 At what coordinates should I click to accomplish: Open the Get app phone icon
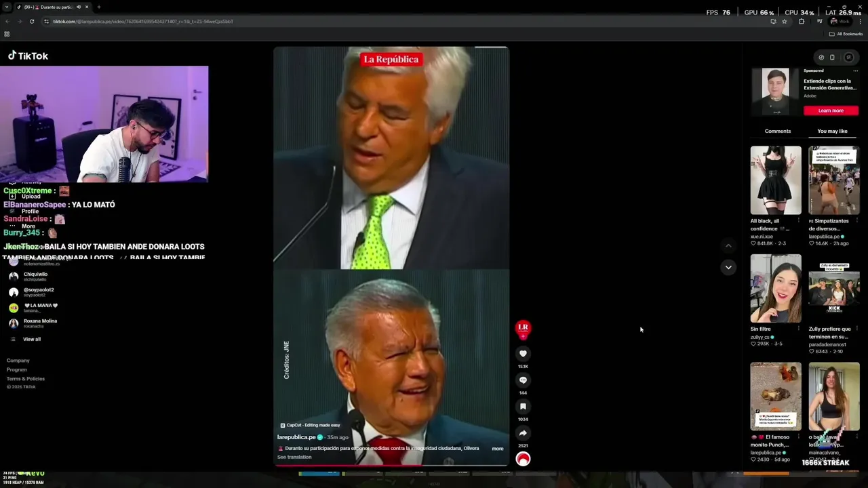coord(832,57)
